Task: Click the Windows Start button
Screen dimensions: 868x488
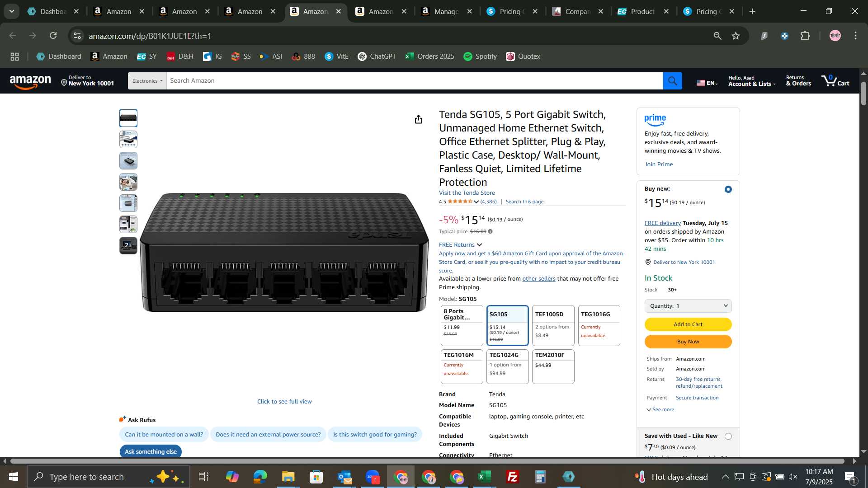Action: 13,477
